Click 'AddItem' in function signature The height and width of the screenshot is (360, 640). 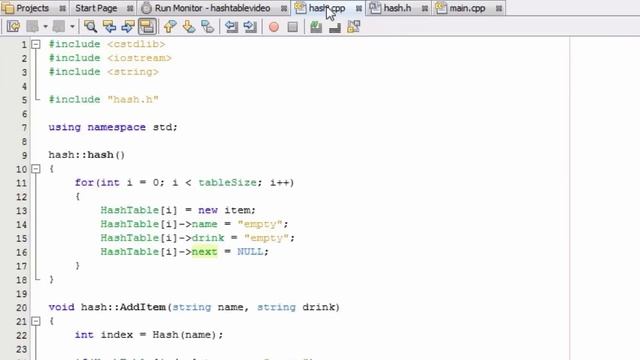pos(143,307)
